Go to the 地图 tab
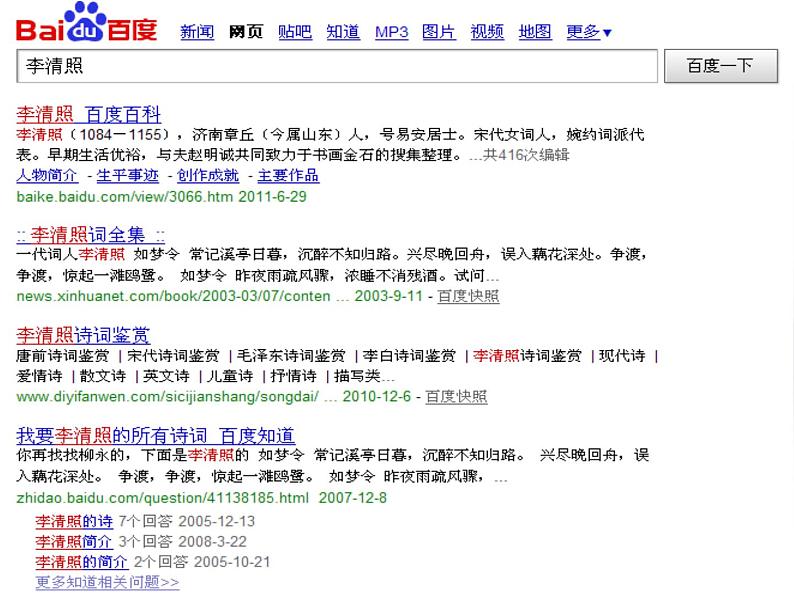 (x=535, y=32)
